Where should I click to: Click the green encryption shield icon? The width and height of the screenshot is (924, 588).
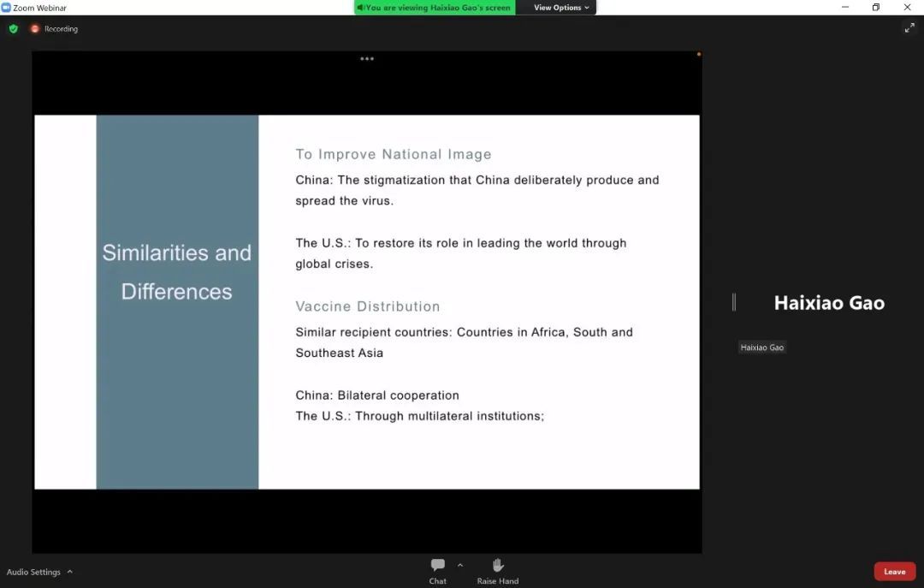pyautogui.click(x=14, y=29)
